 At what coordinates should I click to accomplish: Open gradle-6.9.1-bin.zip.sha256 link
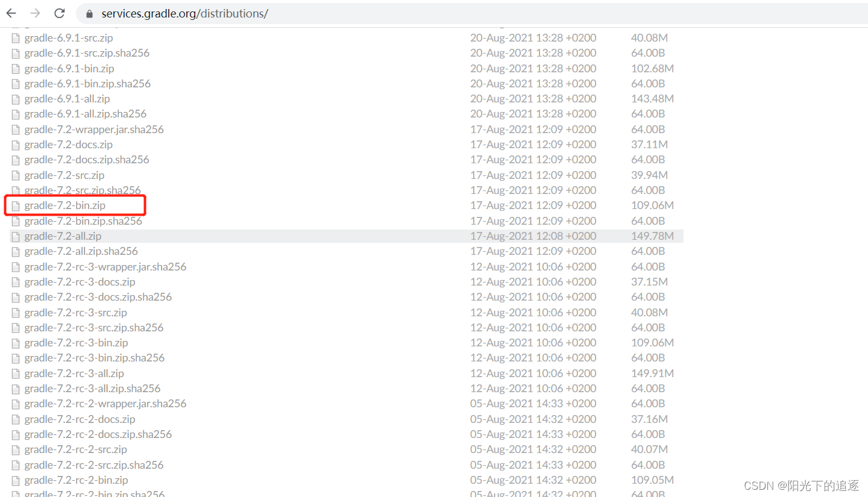click(x=87, y=84)
